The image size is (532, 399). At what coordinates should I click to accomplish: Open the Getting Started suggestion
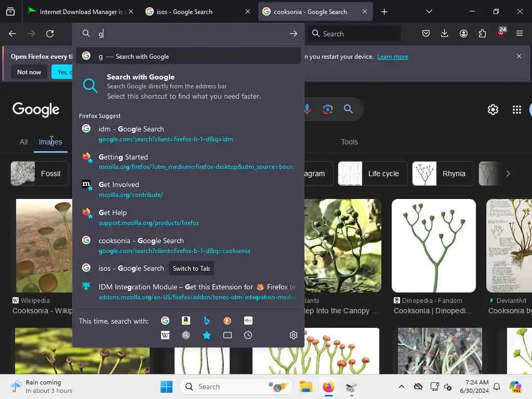188,162
